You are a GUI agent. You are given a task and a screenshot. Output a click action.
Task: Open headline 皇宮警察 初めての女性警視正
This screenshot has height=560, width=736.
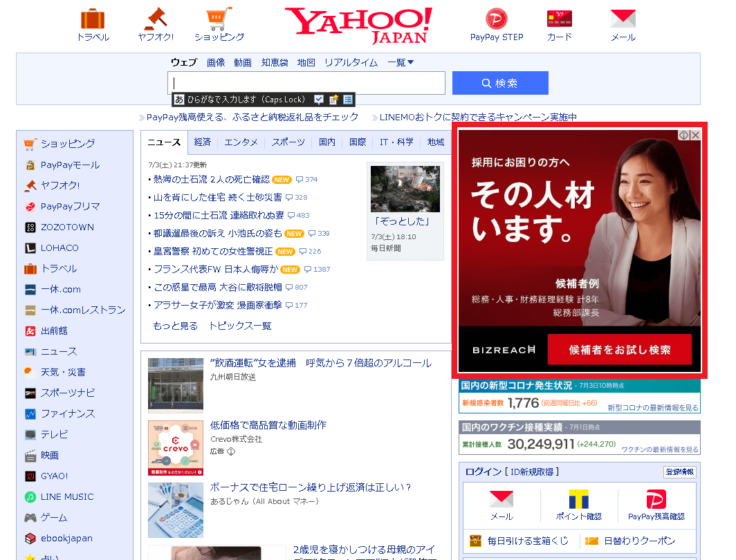[213, 252]
